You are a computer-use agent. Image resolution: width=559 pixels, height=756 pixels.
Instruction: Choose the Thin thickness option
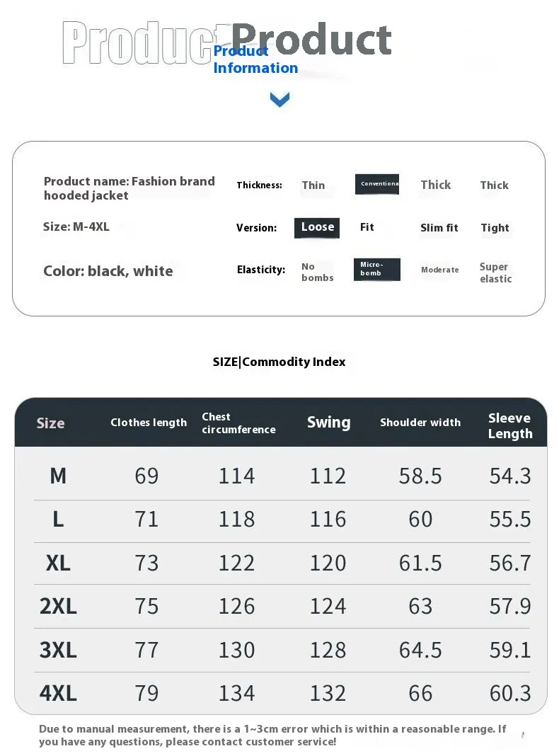313,185
